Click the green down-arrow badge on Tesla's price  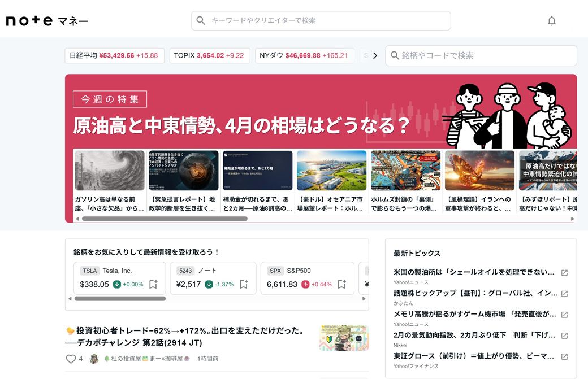coord(116,285)
